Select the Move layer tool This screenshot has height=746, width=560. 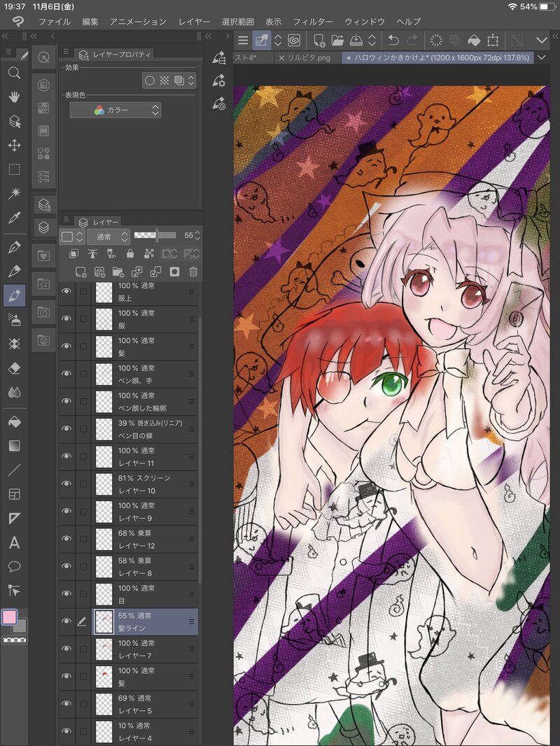click(14, 145)
